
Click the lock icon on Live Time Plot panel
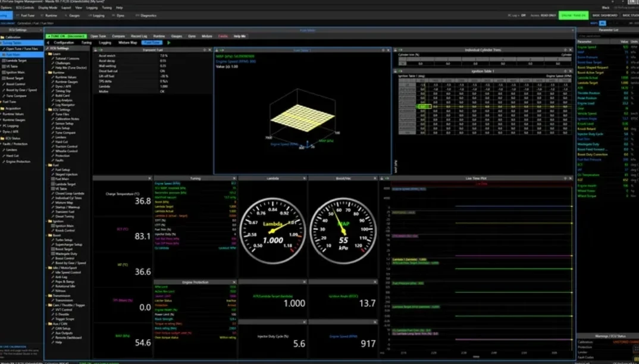[x=382, y=178]
